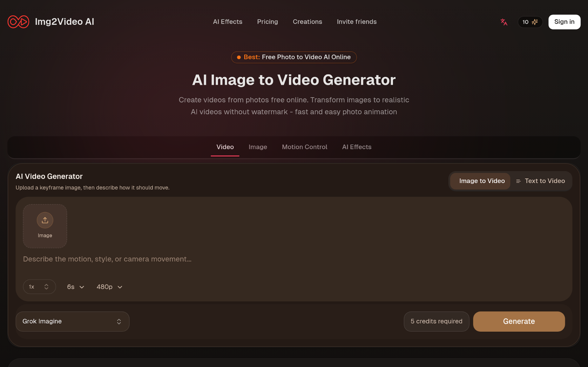Click the Sign in button

[564, 22]
